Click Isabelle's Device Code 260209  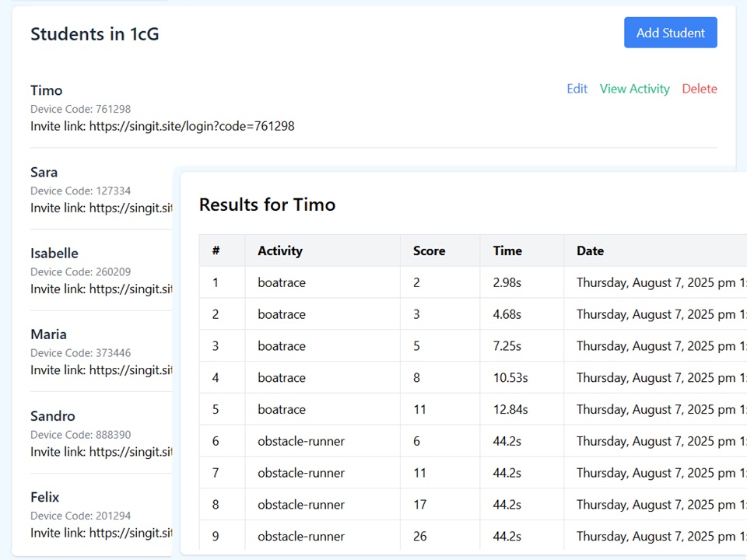[80, 272]
